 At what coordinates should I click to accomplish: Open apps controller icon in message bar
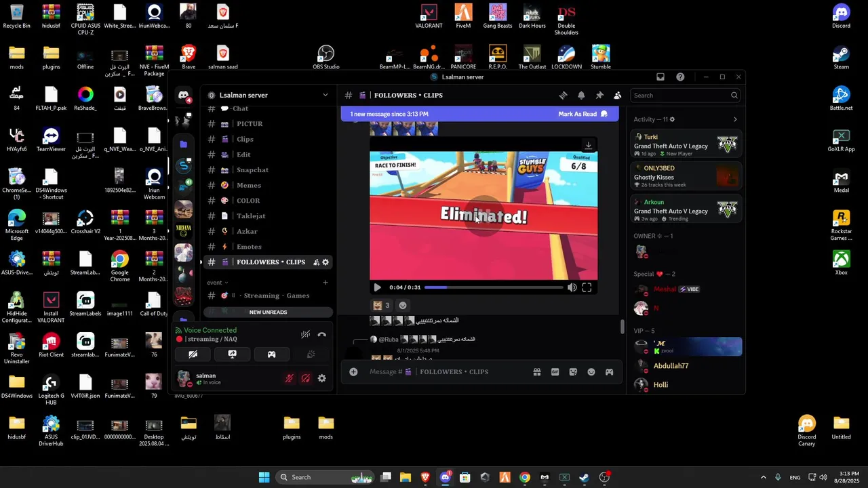pos(609,371)
